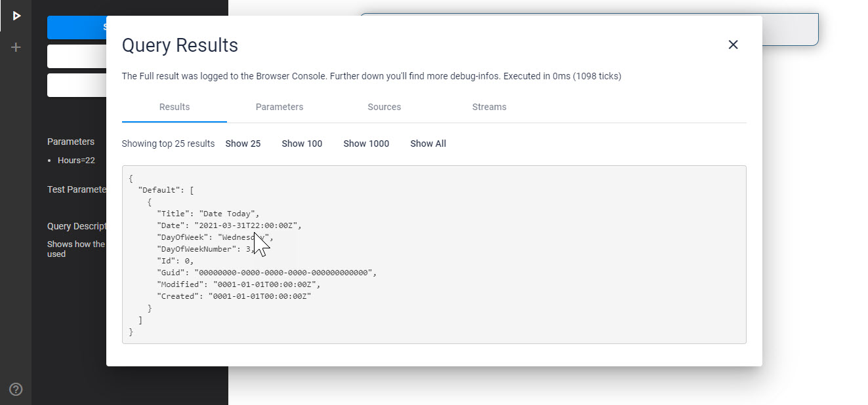Switch to the Results tab
This screenshot has height=405, width=868.
click(x=175, y=107)
